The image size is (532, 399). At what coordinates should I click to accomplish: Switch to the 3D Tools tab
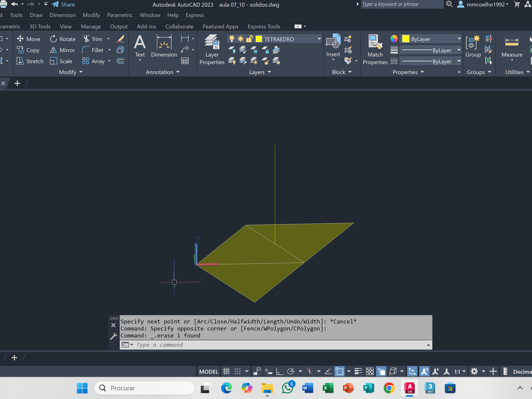click(x=40, y=26)
